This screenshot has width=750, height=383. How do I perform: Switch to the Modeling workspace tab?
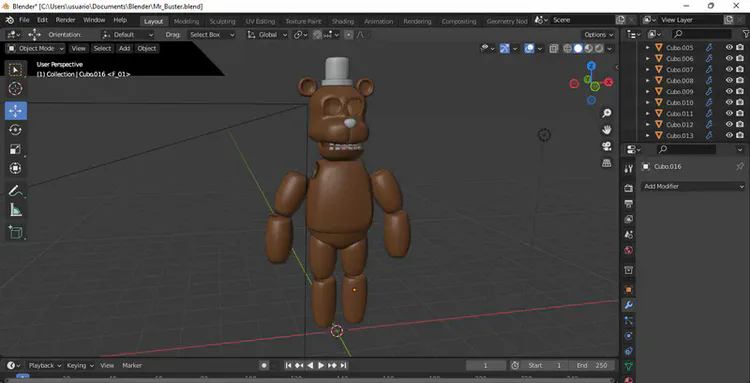[x=186, y=22]
